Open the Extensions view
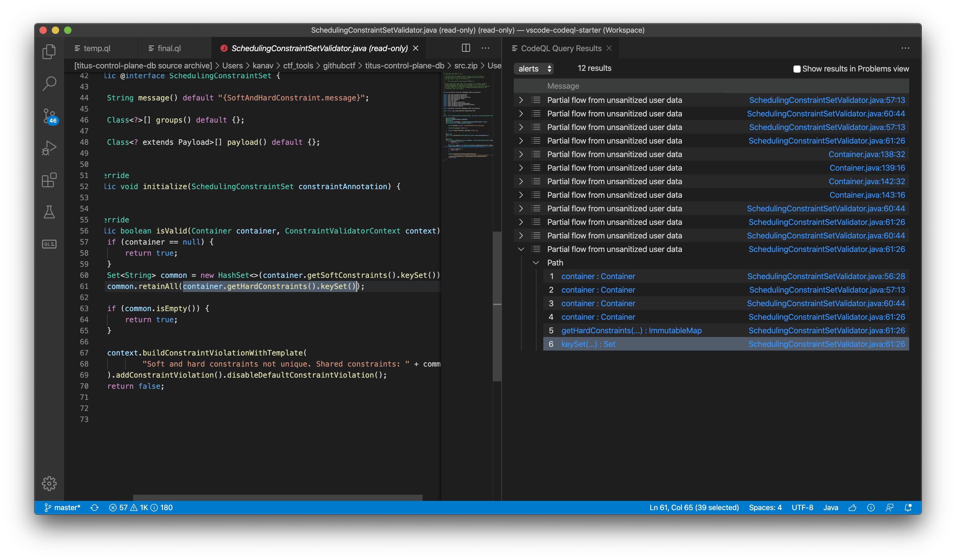956x560 pixels. [49, 180]
